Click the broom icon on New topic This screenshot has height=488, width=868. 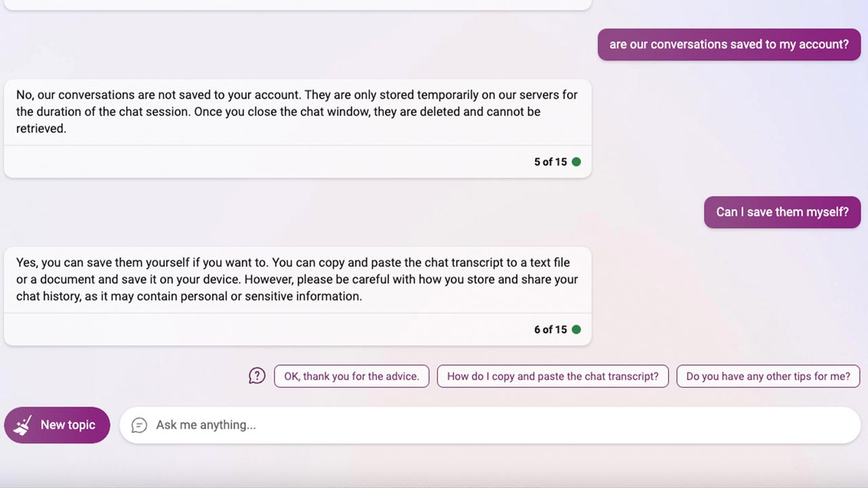(23, 426)
